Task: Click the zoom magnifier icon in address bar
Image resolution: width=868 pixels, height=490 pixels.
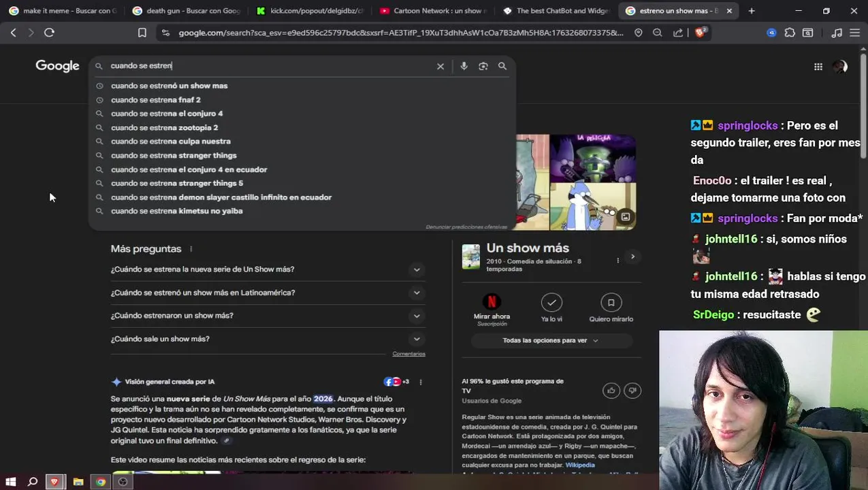Action: [x=658, y=33]
